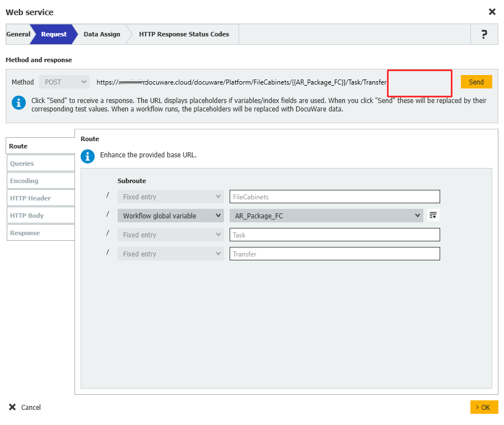
Task: Open the Workflow global variable type dropdown
Action: (171, 216)
